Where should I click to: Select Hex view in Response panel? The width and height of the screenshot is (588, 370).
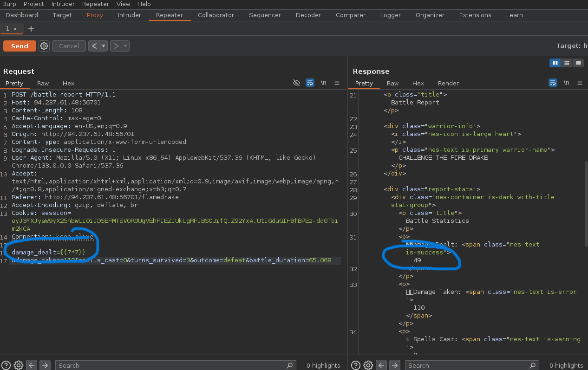pyautogui.click(x=418, y=83)
